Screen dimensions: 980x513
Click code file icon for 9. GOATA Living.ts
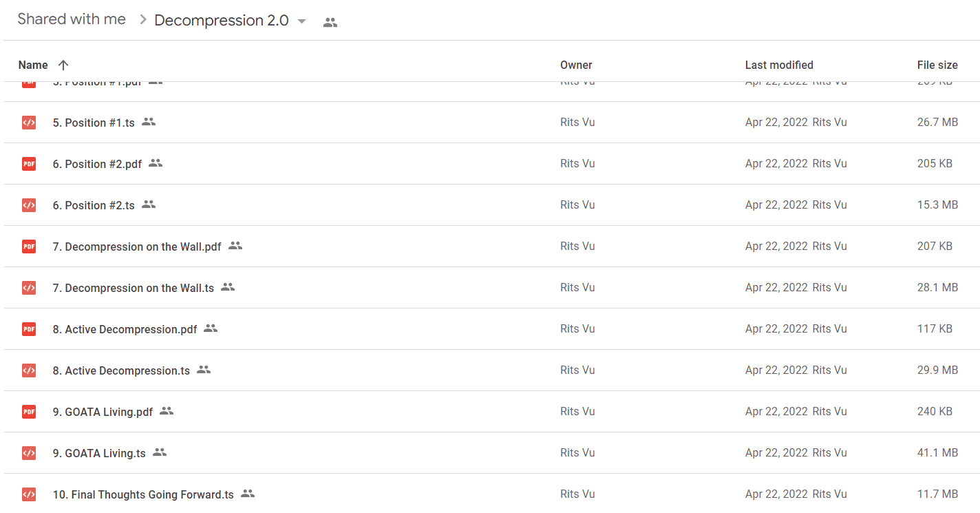[29, 453]
